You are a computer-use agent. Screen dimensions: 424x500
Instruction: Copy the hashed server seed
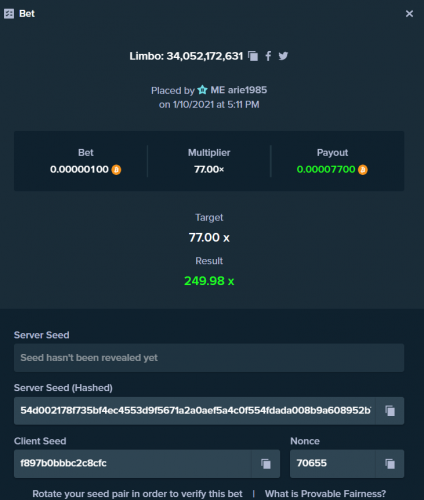click(x=390, y=411)
